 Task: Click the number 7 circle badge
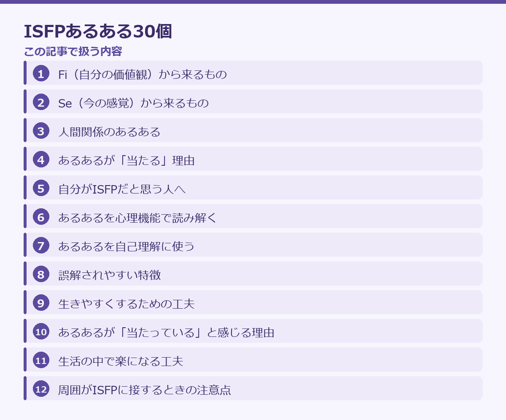pyautogui.click(x=41, y=246)
